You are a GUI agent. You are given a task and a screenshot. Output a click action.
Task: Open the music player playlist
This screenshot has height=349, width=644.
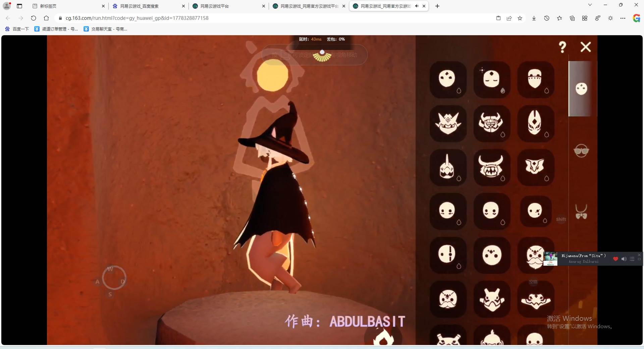(632, 259)
